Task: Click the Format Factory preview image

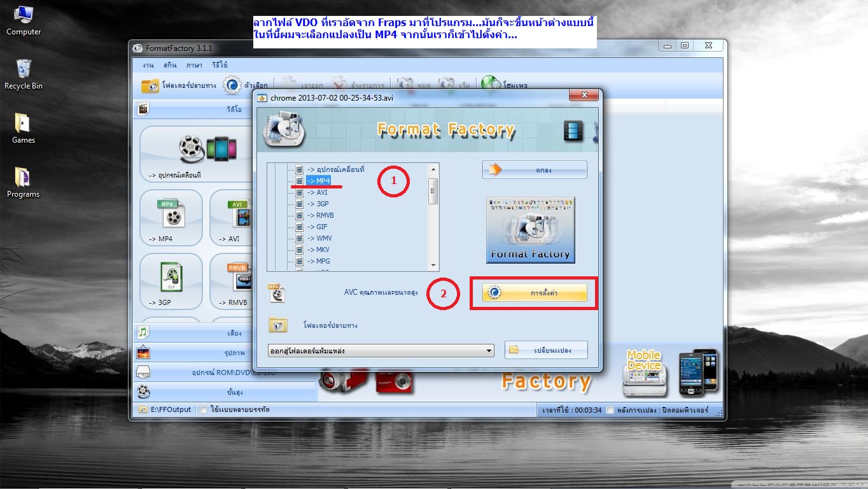Action: click(531, 230)
